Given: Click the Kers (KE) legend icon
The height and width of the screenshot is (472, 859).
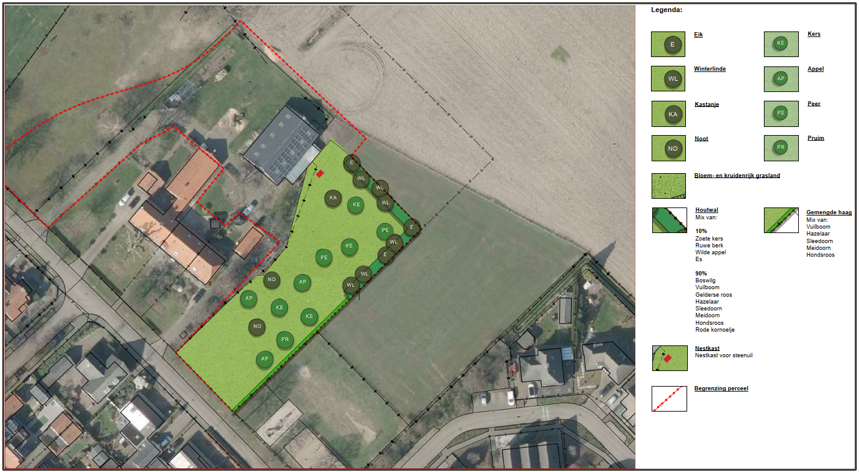Looking at the screenshot, I should (781, 44).
